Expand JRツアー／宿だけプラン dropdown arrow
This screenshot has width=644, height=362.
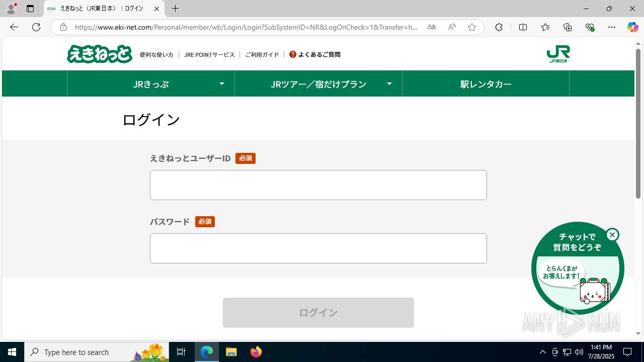(x=389, y=83)
